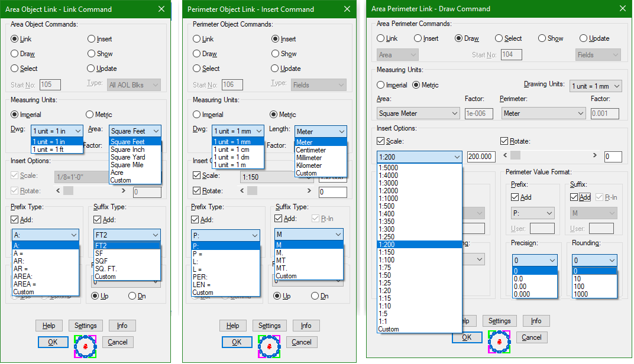Select Update command in Area Perimeter Link dialog
The width and height of the screenshot is (634, 364).
pos(583,38)
